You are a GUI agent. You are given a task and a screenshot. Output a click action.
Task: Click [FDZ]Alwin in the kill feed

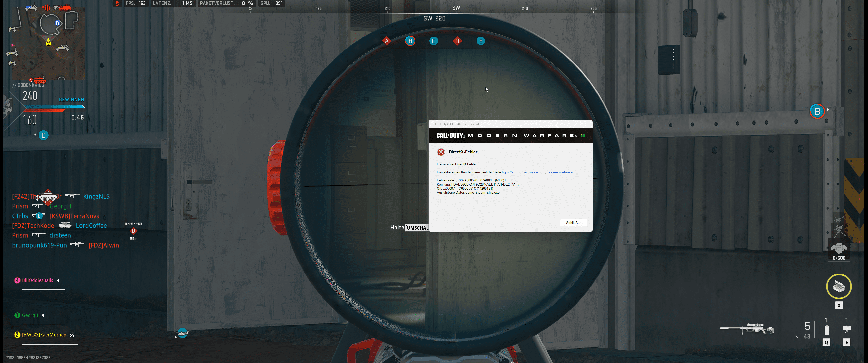point(104,246)
